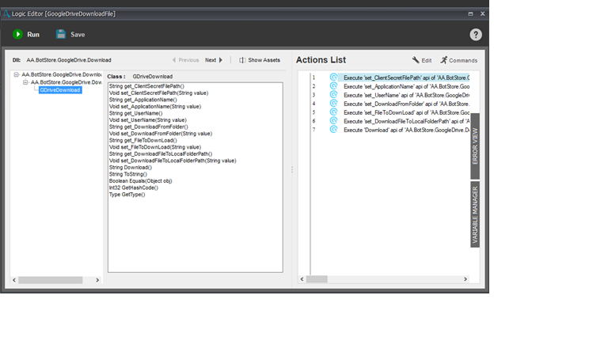Close the Logic Editor window

482,13
